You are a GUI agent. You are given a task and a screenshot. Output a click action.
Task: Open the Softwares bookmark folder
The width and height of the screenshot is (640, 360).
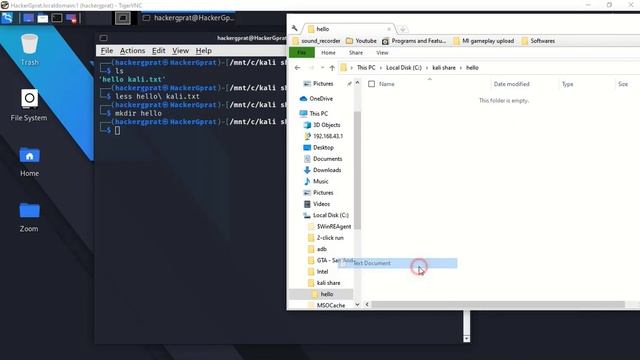(538, 41)
